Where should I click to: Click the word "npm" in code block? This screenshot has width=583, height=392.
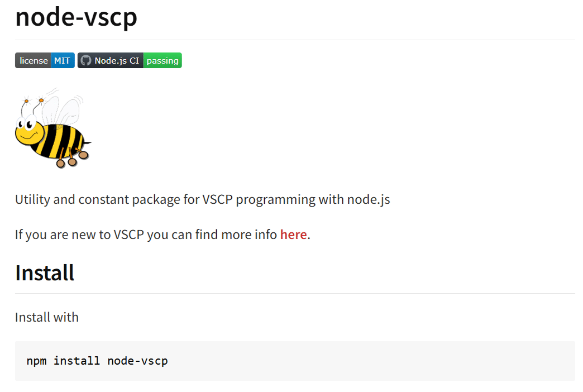[x=36, y=361]
